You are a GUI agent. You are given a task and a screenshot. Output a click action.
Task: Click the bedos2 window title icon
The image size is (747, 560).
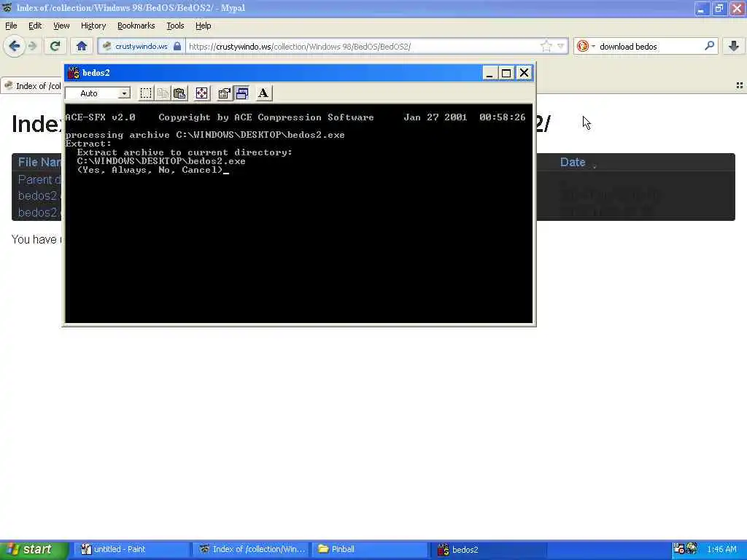[x=74, y=73]
